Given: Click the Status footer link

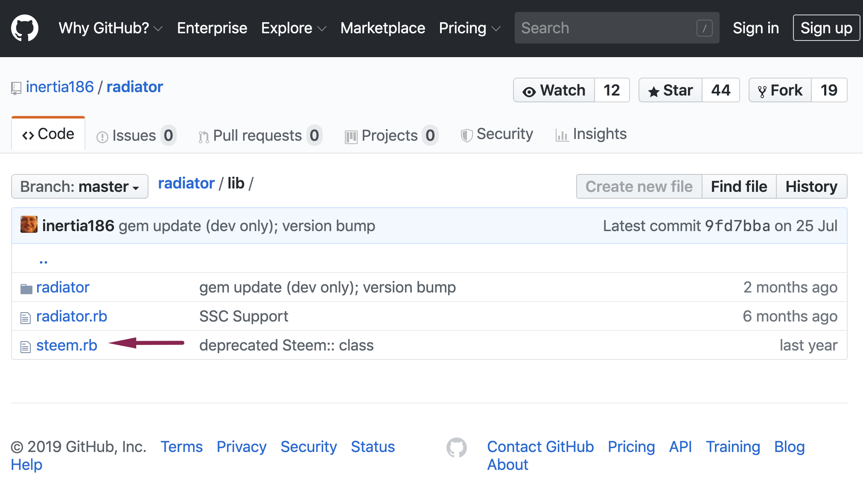Looking at the screenshot, I should 373,447.
